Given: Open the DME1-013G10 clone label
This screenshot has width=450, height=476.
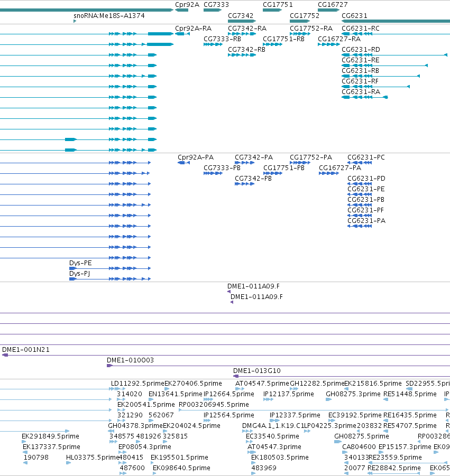Looking at the screenshot, I should coord(257,371).
